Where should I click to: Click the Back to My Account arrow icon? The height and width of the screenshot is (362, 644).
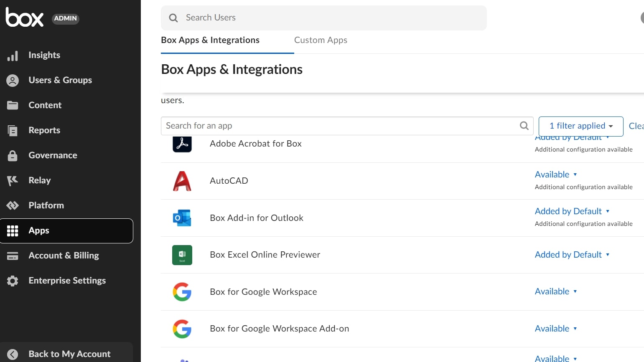point(13,354)
